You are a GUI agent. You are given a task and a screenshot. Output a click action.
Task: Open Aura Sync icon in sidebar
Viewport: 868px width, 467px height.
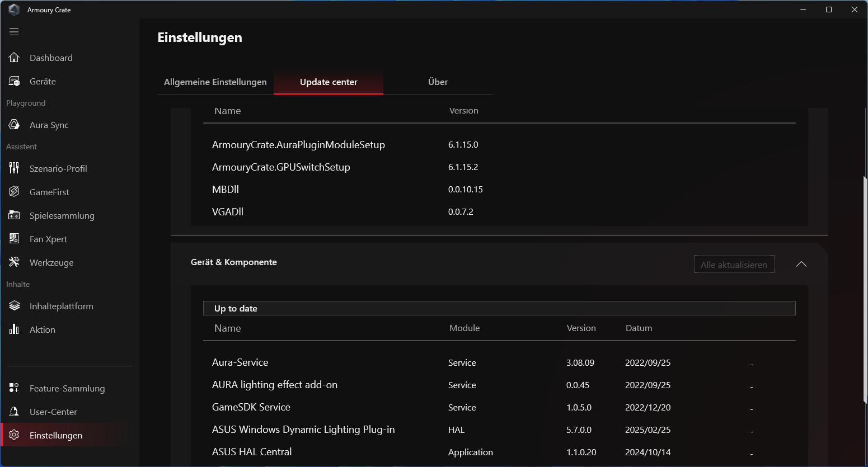pos(15,125)
